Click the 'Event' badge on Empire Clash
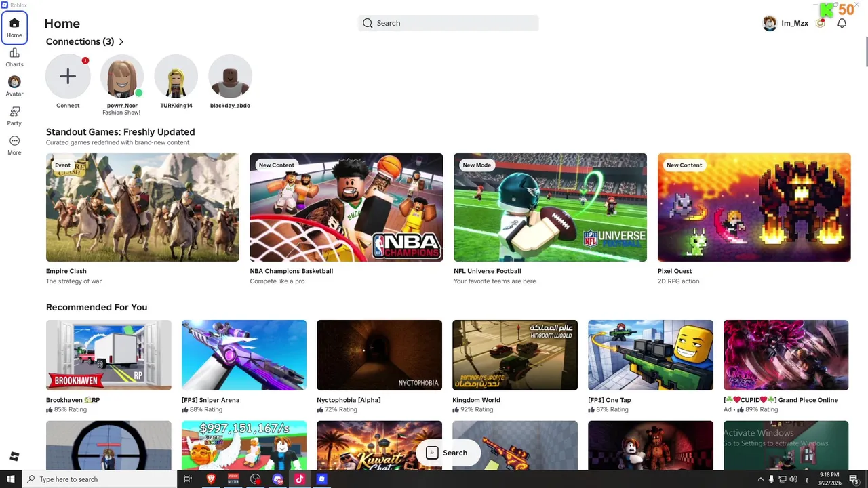 coord(62,165)
